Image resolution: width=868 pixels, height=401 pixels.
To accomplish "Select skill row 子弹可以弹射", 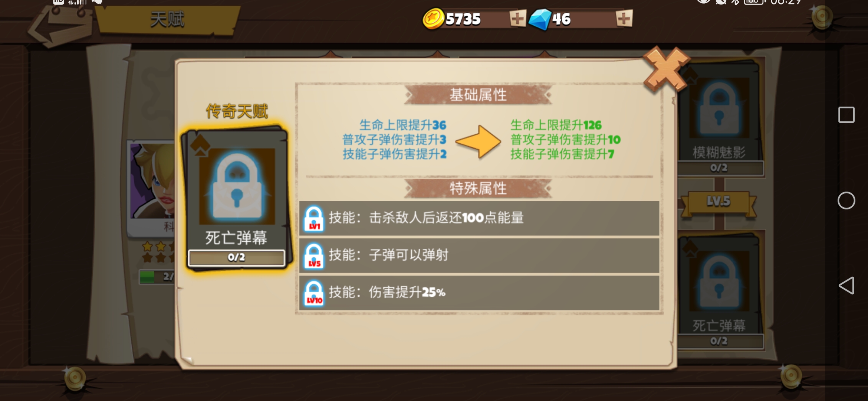I will coord(479,255).
